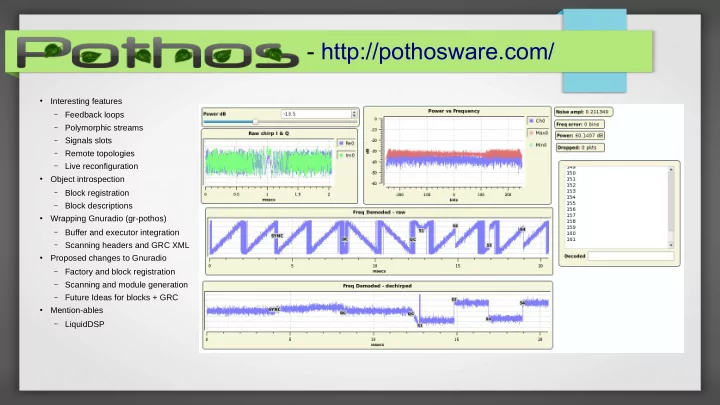The image size is (720, 405).
Task: Click 'Feedback loops' bullet text
Action: tap(94, 115)
